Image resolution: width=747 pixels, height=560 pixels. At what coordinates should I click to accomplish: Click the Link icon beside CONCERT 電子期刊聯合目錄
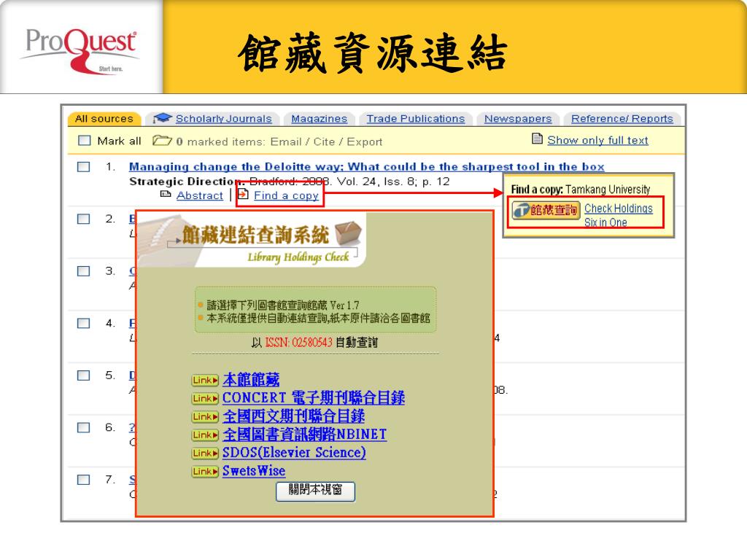click(205, 399)
